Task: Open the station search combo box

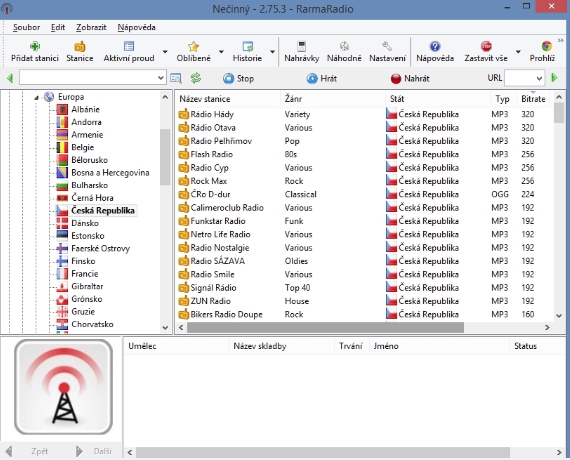Action: 93,77
